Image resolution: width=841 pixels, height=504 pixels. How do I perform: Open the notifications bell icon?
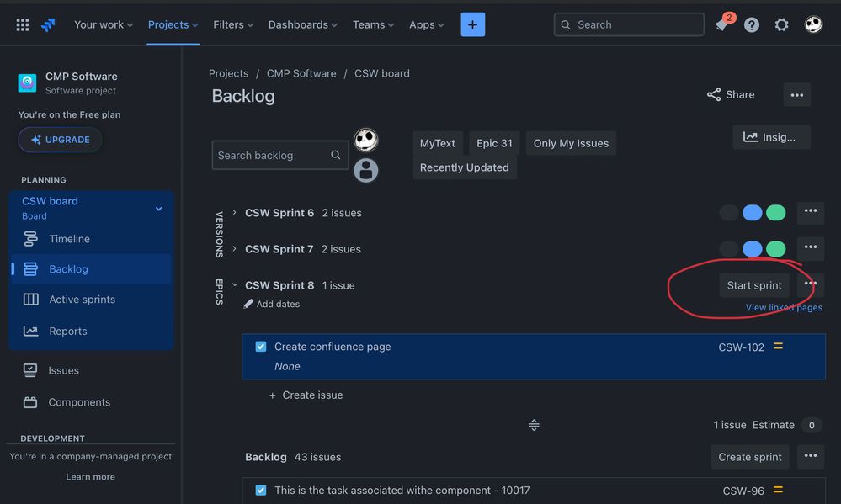tap(722, 24)
